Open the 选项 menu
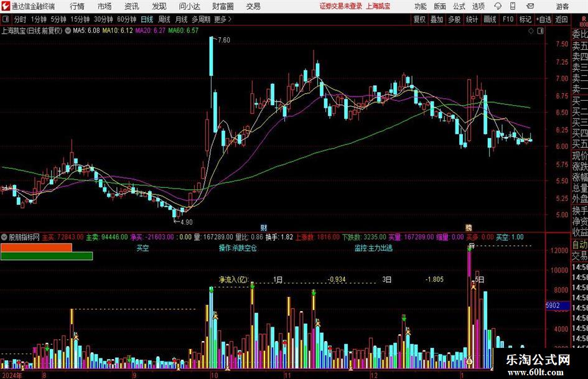Viewport: 588px width, 379px height. click(478, 6)
